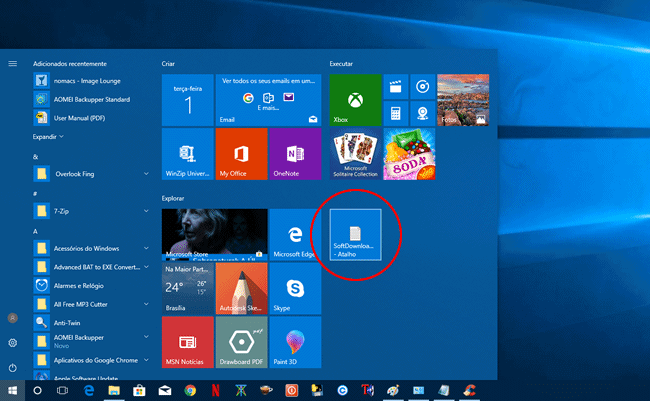Click the hamburger menu at top of Start
This screenshot has height=401, width=650.
[13, 63]
